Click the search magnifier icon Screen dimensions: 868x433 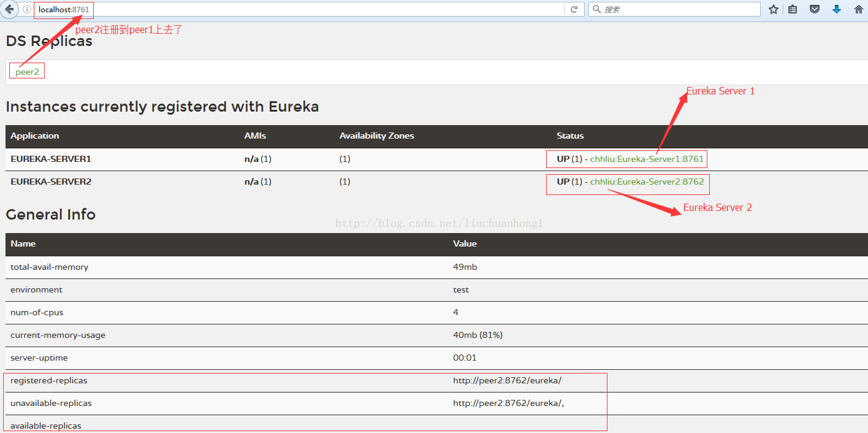coord(596,9)
